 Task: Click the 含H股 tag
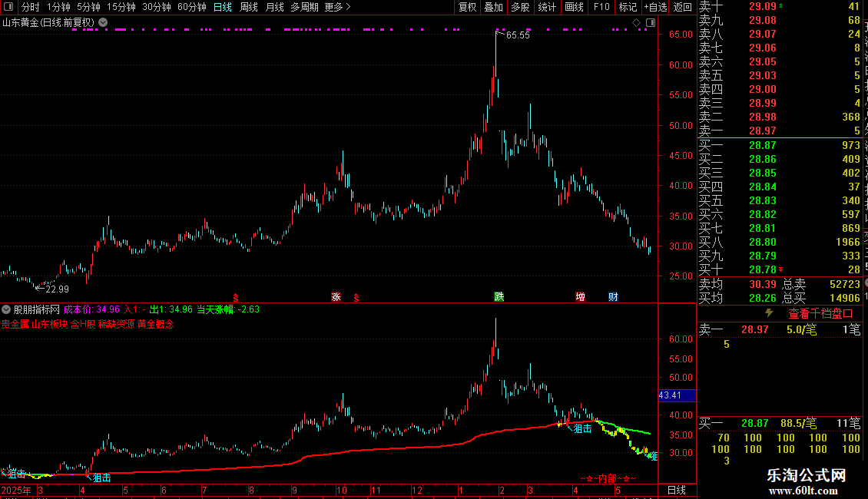click(83, 324)
